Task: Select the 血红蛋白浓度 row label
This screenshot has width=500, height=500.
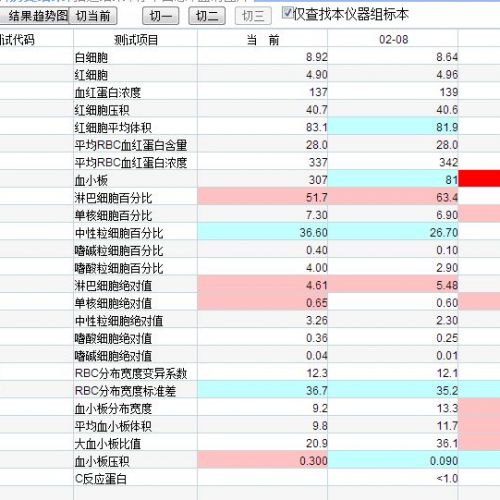Action: 108,93
